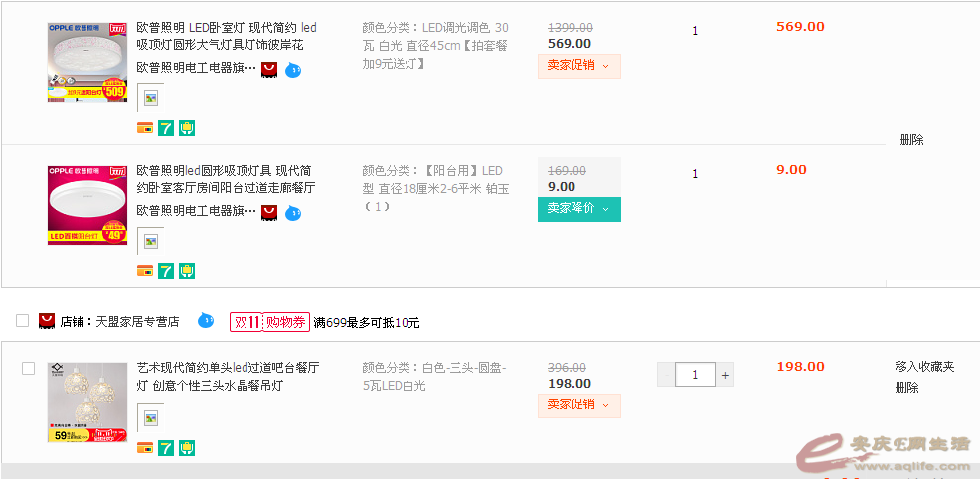Image resolution: width=980 pixels, height=479 pixels.
Task: Tick the checkbox for the crystal pendant lamp
Action: point(28,369)
